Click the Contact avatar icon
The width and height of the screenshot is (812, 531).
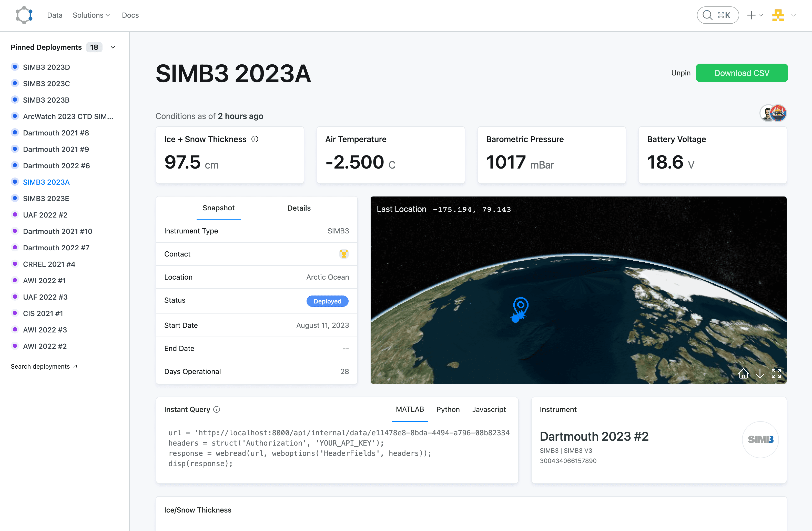344,254
